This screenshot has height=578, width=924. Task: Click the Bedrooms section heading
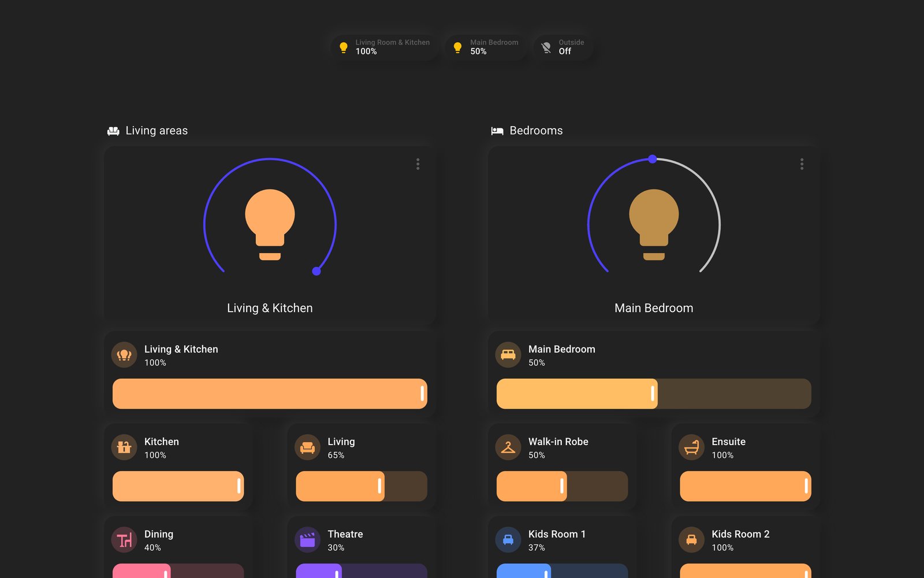tap(536, 131)
